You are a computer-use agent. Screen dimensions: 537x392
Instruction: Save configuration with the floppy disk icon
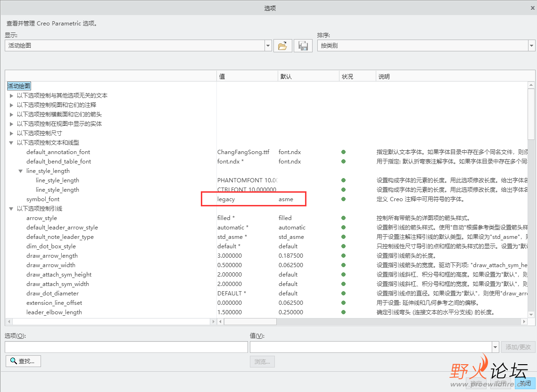coord(303,46)
